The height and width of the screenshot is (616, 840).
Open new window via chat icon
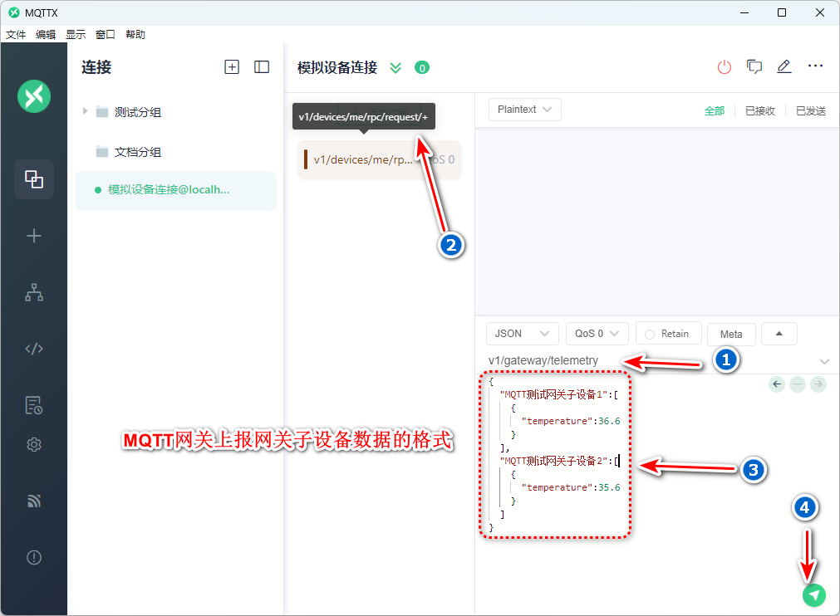pos(754,67)
